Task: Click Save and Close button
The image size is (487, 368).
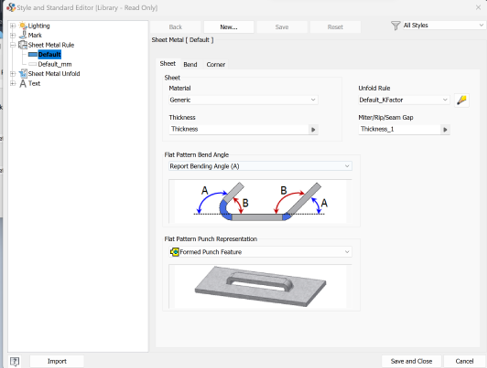Action: coord(411,361)
